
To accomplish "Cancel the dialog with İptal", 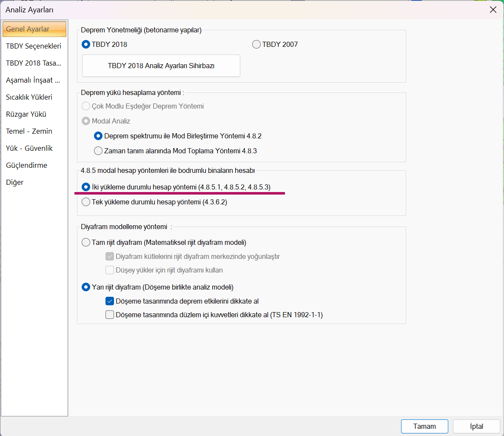I will (x=476, y=426).
